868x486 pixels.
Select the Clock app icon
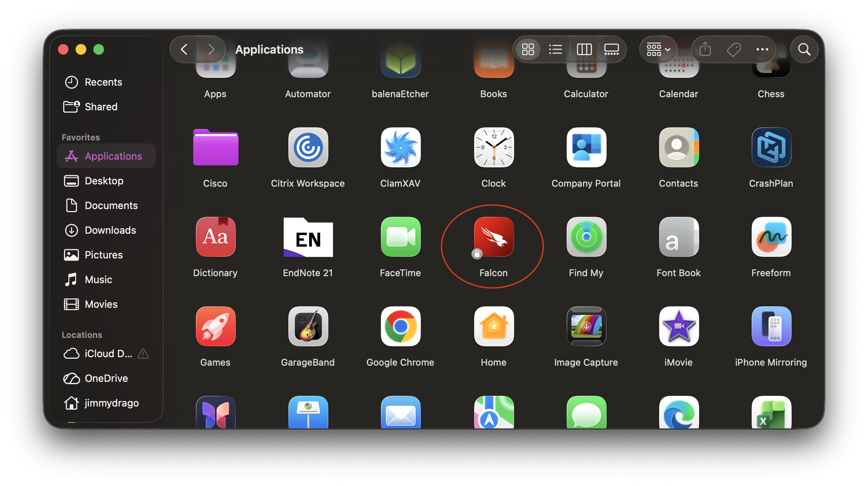(494, 147)
